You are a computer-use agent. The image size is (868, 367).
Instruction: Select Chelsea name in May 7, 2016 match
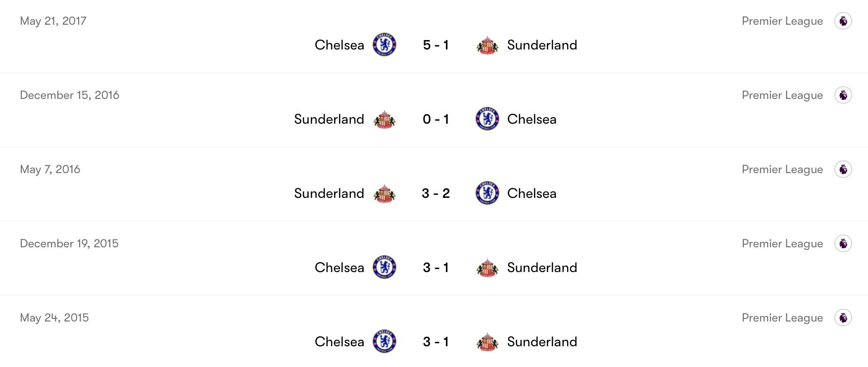point(532,193)
